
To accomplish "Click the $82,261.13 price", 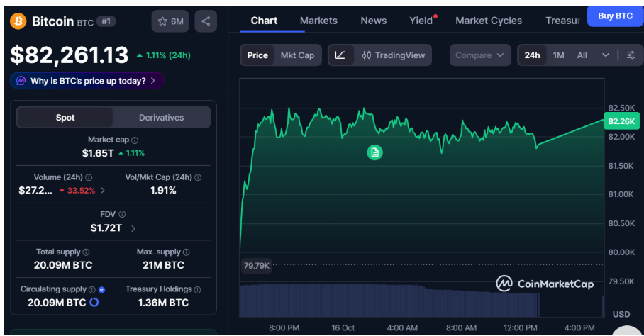I will [69, 55].
